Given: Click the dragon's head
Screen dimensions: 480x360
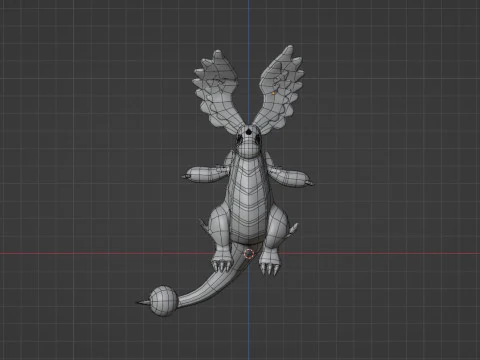Looking at the screenshot, I should pos(249,140).
